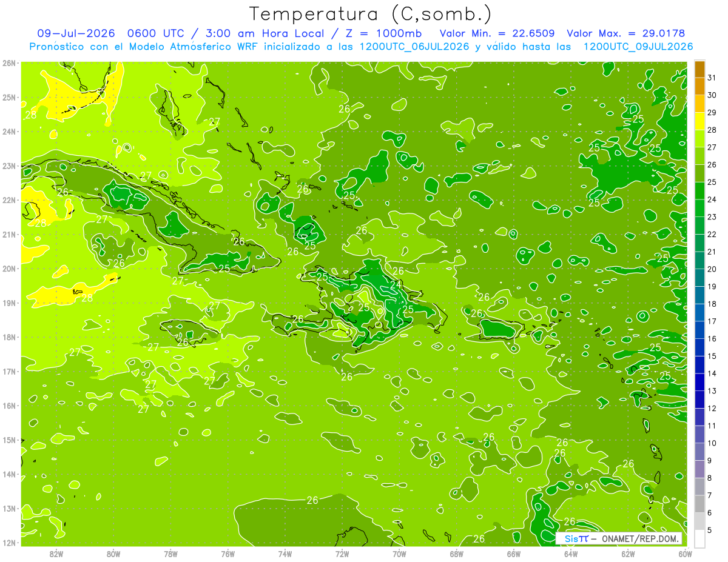Image resolution: width=728 pixels, height=562 pixels.
Task: Pick the gray legend swatch between 6 and 7
Action: (x=699, y=504)
